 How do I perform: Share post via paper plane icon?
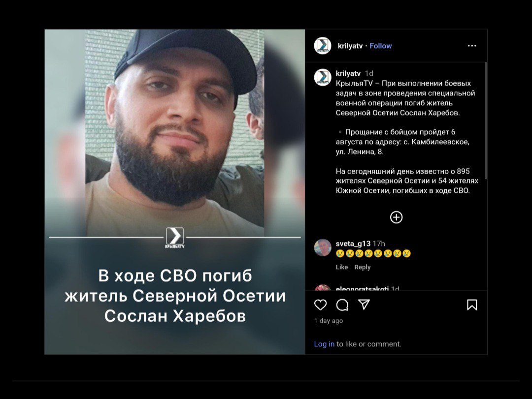point(364,305)
